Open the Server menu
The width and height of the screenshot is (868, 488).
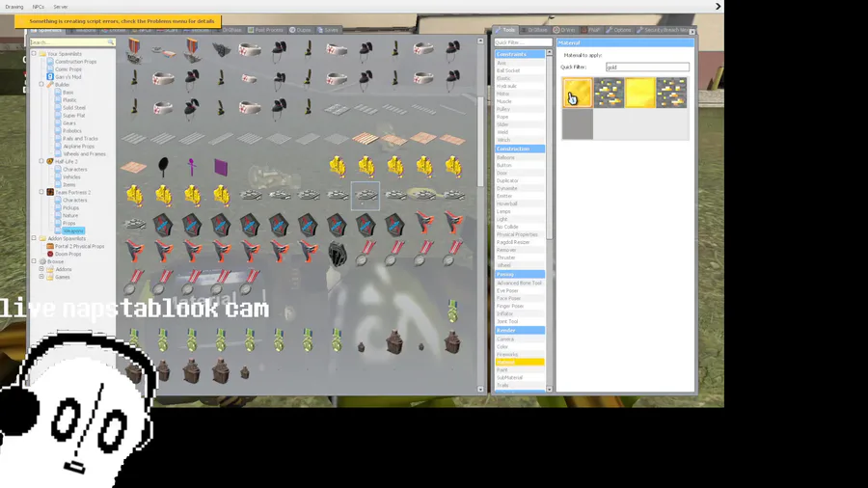tap(61, 7)
